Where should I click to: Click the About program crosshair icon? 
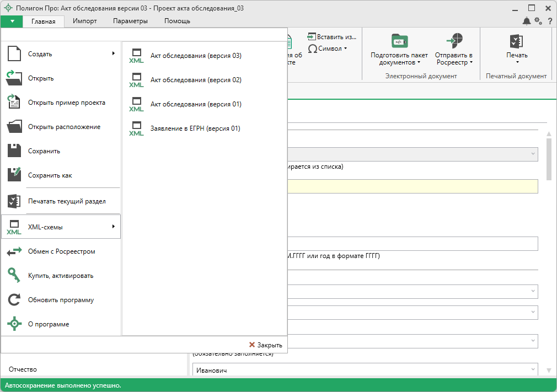coord(14,324)
